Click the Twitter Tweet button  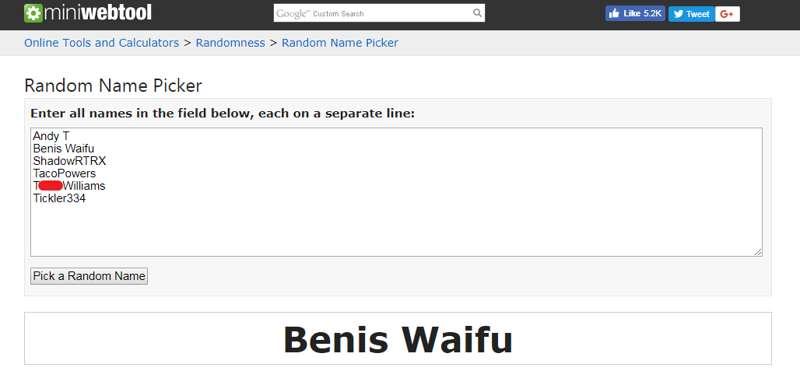coord(691,14)
